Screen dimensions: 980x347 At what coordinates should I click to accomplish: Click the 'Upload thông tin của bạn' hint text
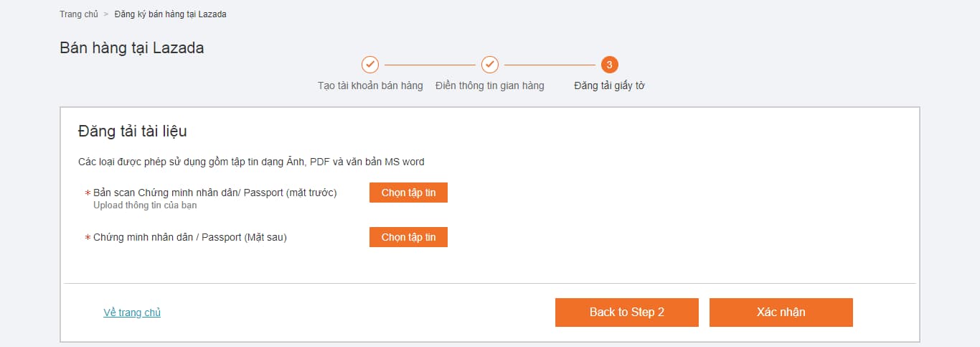145,205
